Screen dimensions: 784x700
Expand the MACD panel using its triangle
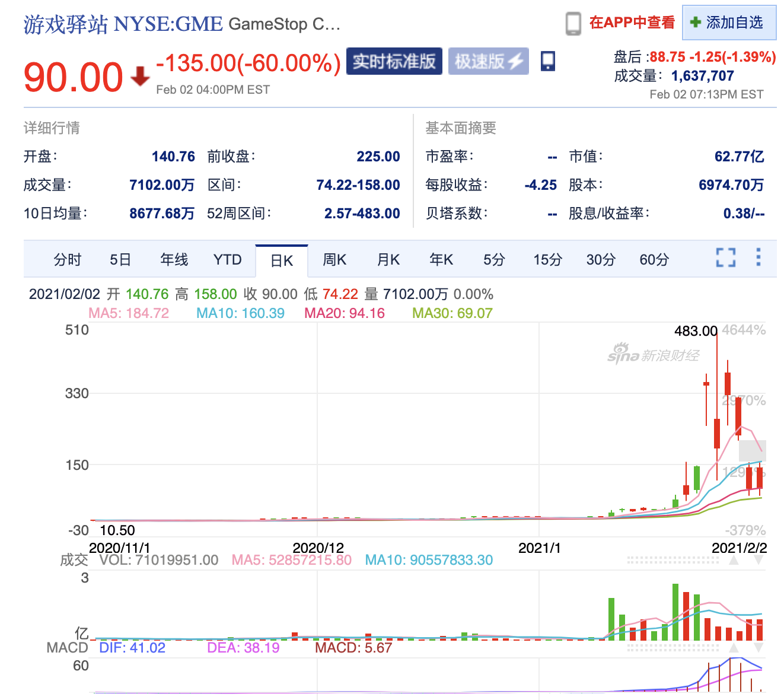(734, 647)
